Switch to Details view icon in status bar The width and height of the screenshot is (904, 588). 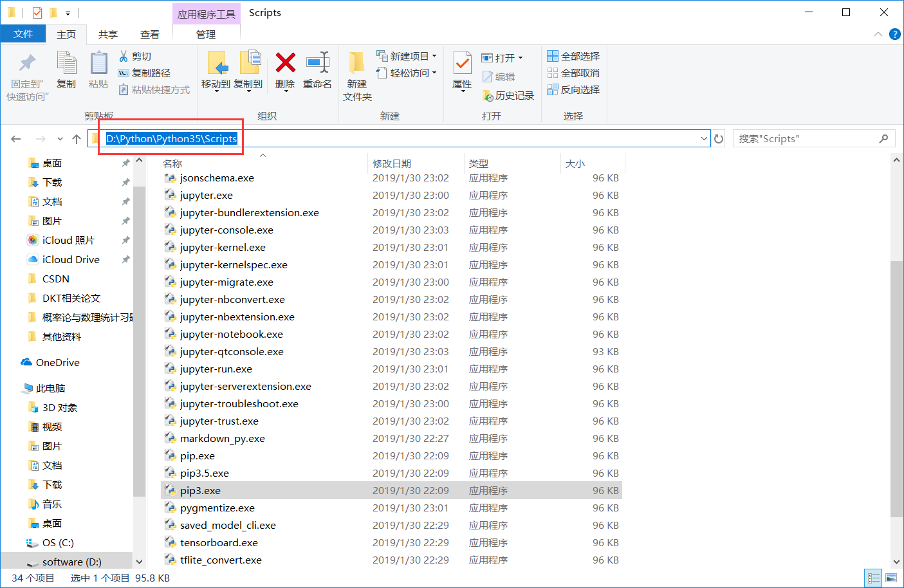tap(874, 578)
